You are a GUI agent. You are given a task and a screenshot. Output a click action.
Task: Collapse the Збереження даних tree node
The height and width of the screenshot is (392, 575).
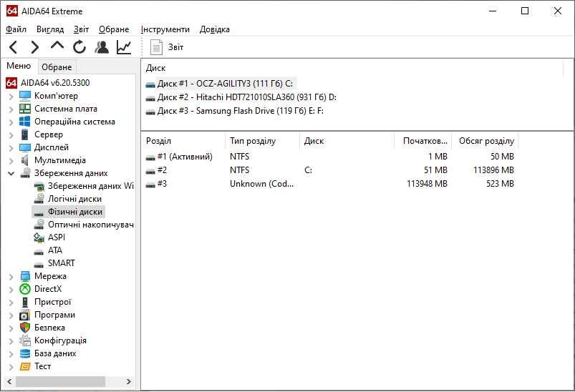(x=11, y=173)
